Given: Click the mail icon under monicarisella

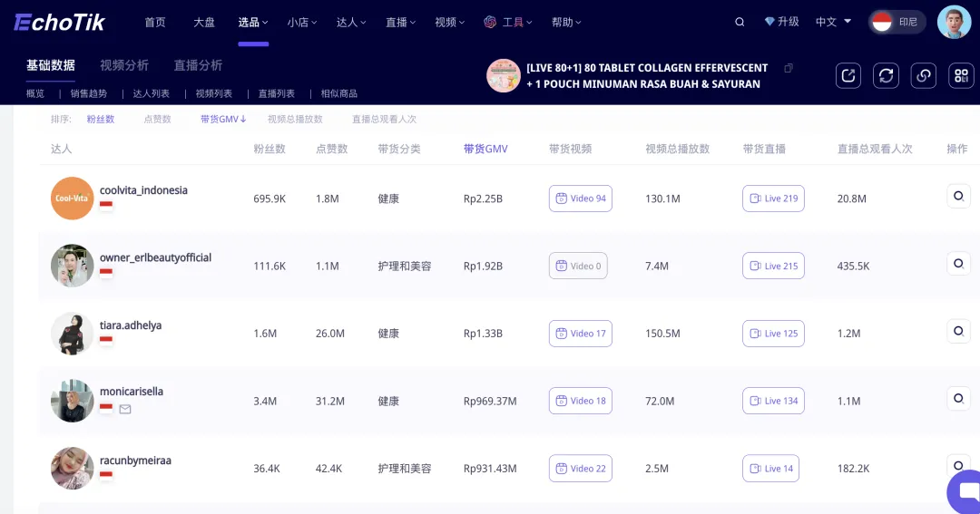Looking at the screenshot, I should [x=125, y=409].
